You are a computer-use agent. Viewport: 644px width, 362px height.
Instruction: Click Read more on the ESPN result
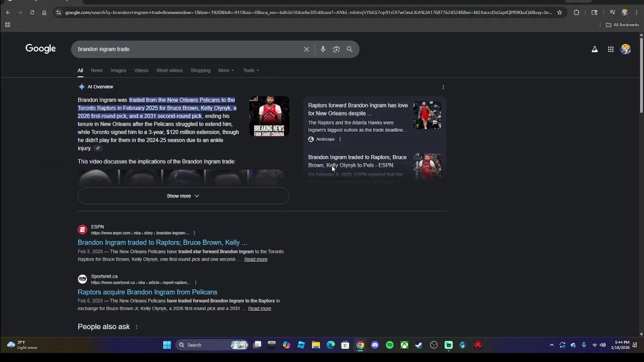256,259
